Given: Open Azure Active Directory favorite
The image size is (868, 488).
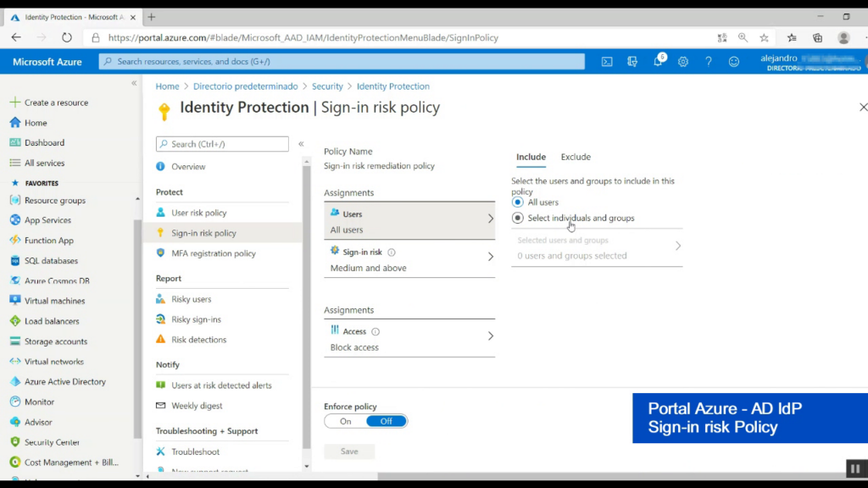Looking at the screenshot, I should coord(58,382).
